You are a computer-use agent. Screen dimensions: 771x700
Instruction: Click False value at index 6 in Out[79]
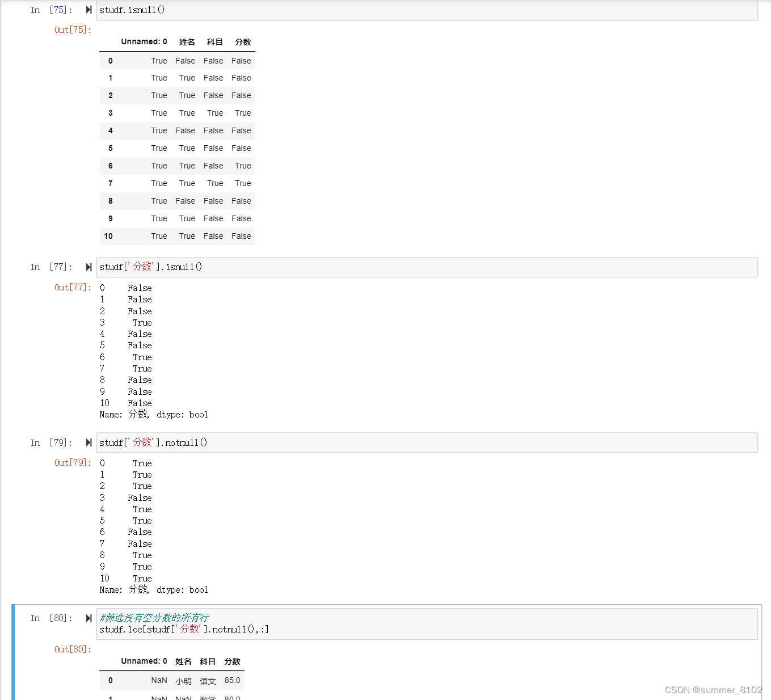[140, 532]
